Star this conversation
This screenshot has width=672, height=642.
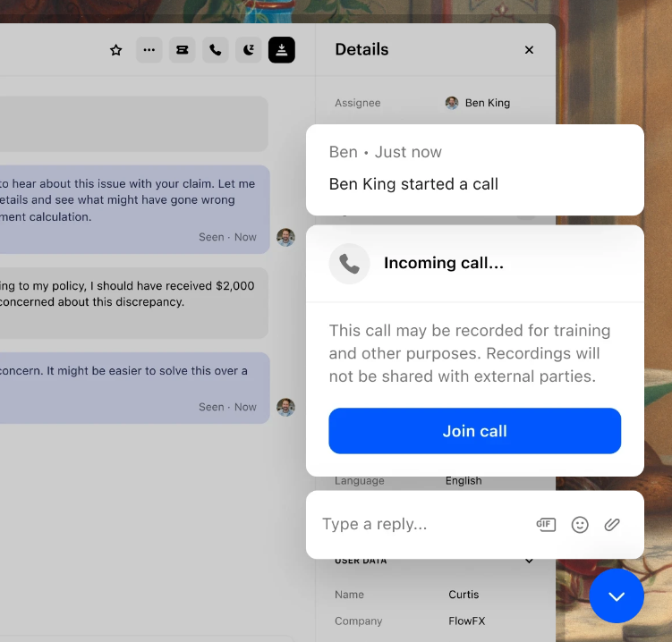point(115,50)
